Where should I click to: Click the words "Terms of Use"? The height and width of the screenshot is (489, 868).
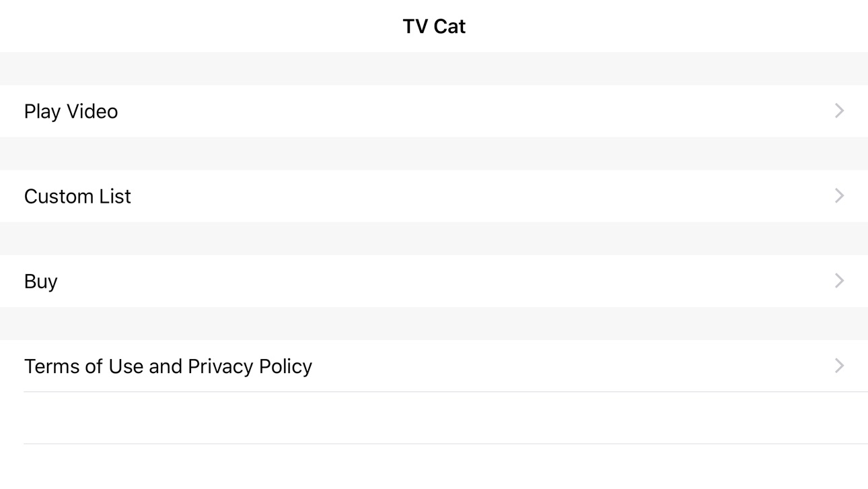tap(84, 366)
